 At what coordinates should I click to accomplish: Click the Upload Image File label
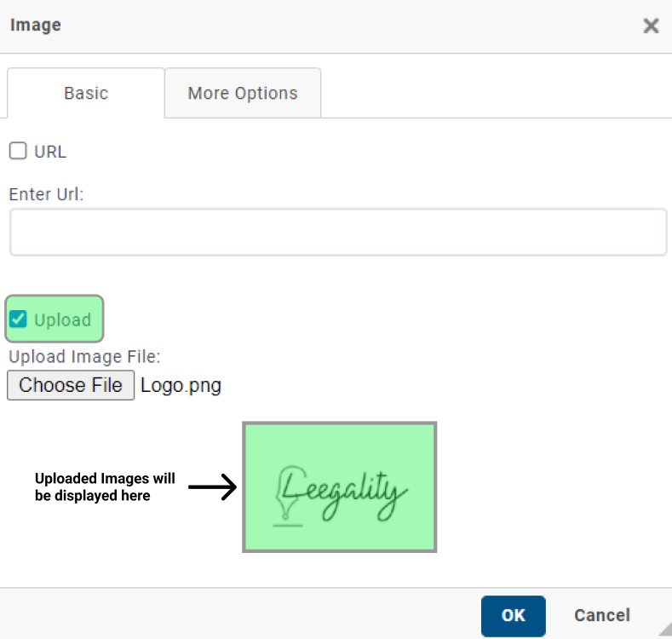click(x=84, y=357)
